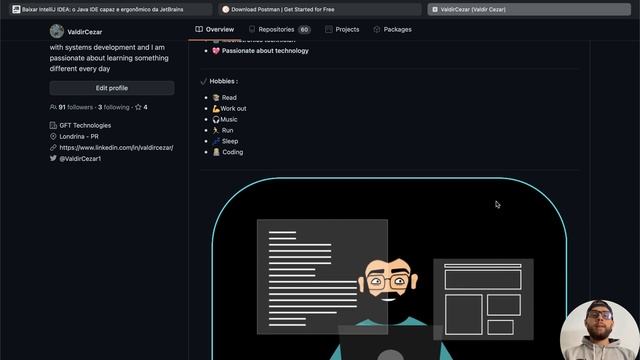
Task: Click the flexed arm emoji
Action: 216,109
